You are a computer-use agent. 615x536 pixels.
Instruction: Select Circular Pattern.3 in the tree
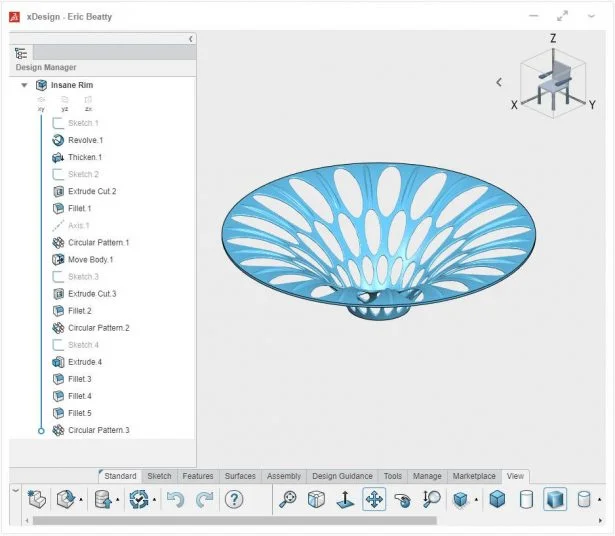click(98, 430)
